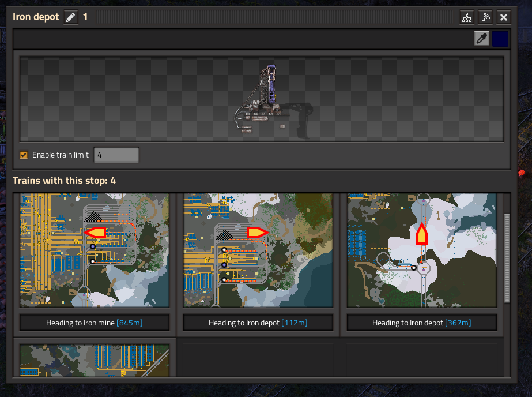The height and width of the screenshot is (397, 532).
Task: Click the 'Iron depot' title text
Action: [x=36, y=17]
